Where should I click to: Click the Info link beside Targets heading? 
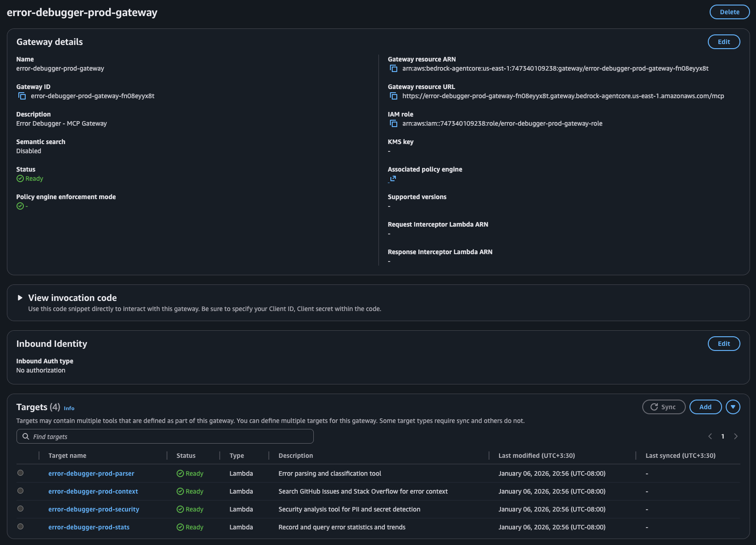[69, 408]
